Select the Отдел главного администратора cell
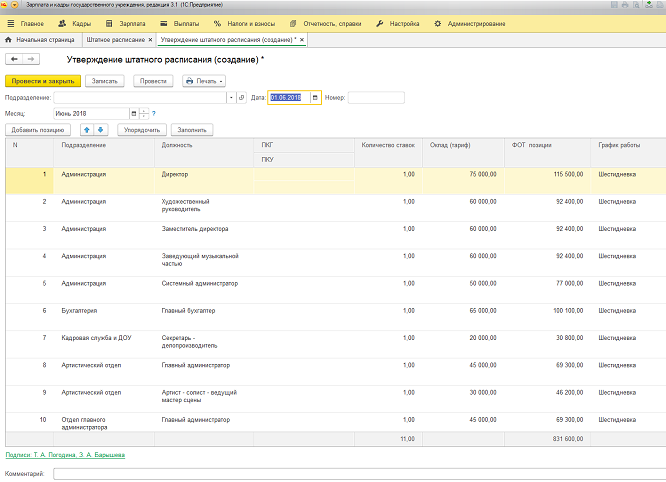The image size is (666, 482). [104, 423]
